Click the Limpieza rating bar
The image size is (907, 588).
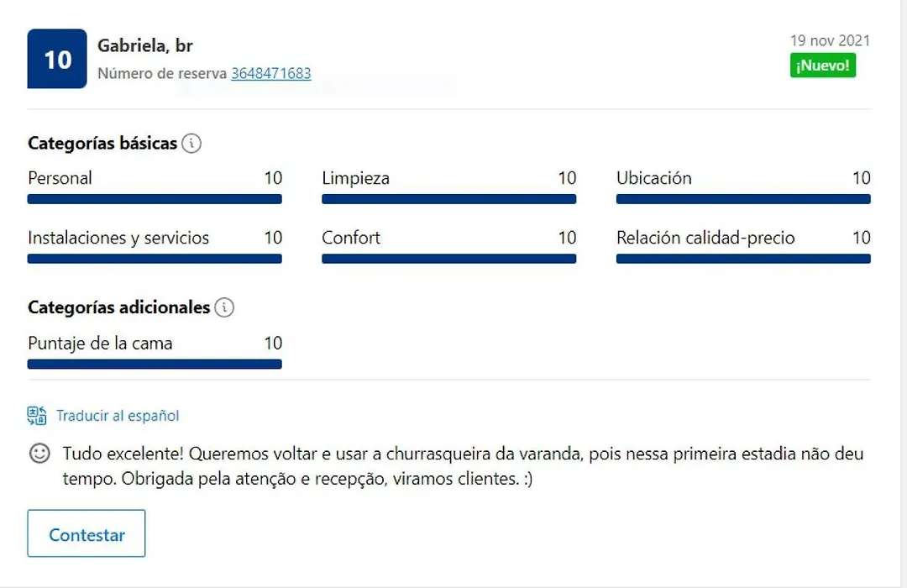(448, 199)
